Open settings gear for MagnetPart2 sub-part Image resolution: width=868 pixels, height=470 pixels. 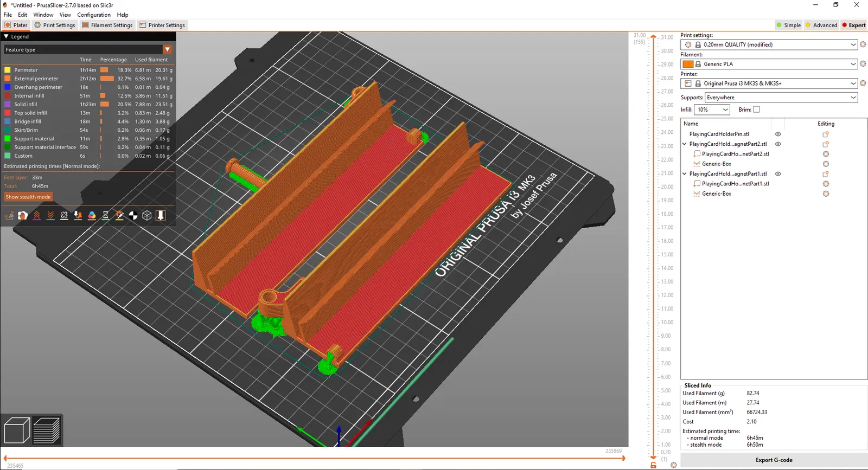tap(826, 154)
